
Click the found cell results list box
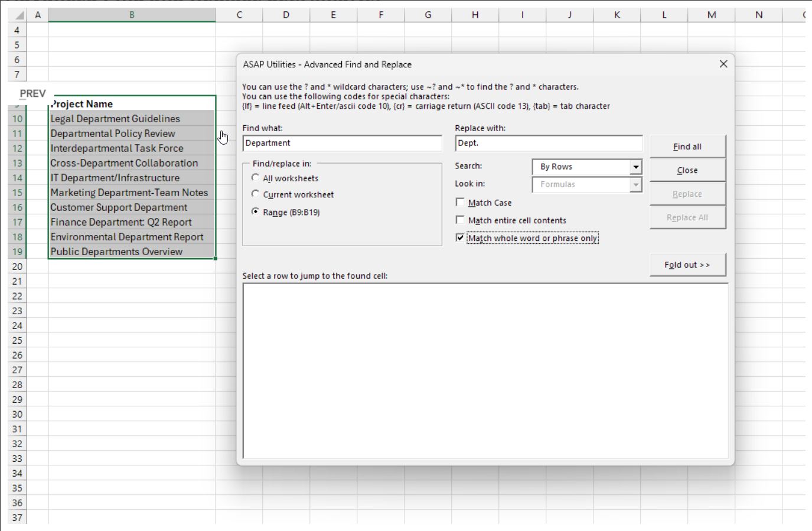(x=485, y=370)
